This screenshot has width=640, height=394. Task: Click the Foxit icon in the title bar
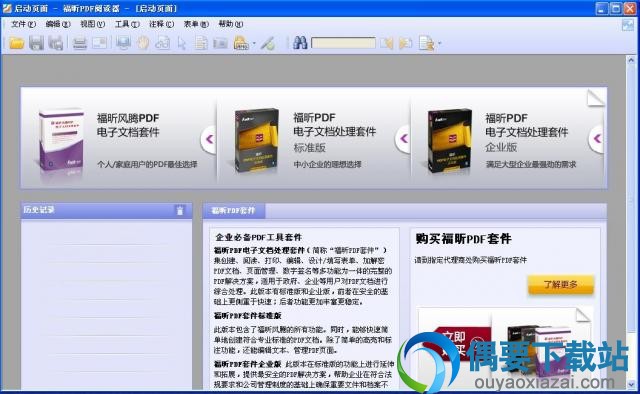point(7,8)
